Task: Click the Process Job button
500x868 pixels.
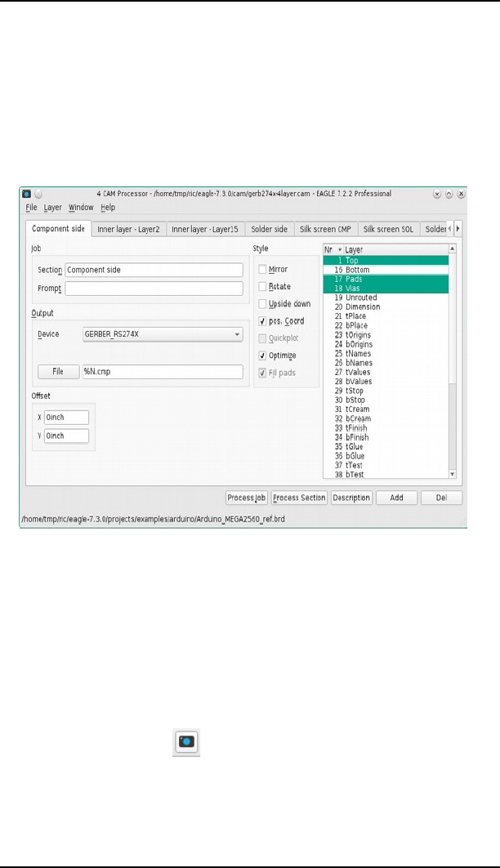Action: (246, 498)
